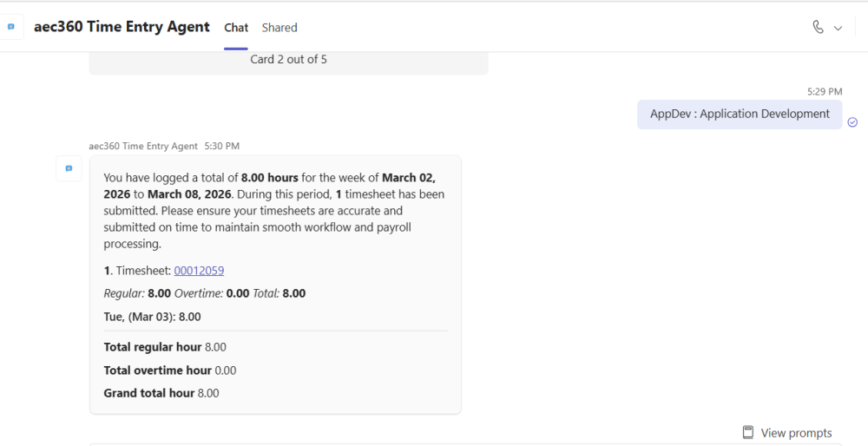Start an audio call with the agent
Screen dimensions: 868x446
pyautogui.click(x=818, y=27)
